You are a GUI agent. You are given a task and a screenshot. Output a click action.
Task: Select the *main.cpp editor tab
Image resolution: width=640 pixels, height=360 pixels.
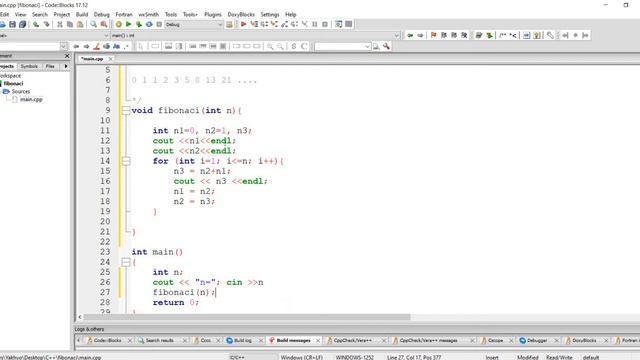tap(92, 59)
